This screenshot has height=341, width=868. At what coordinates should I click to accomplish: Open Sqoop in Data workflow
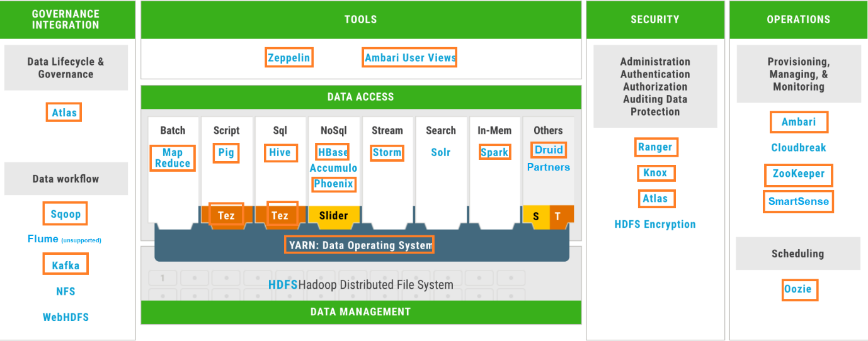66,214
